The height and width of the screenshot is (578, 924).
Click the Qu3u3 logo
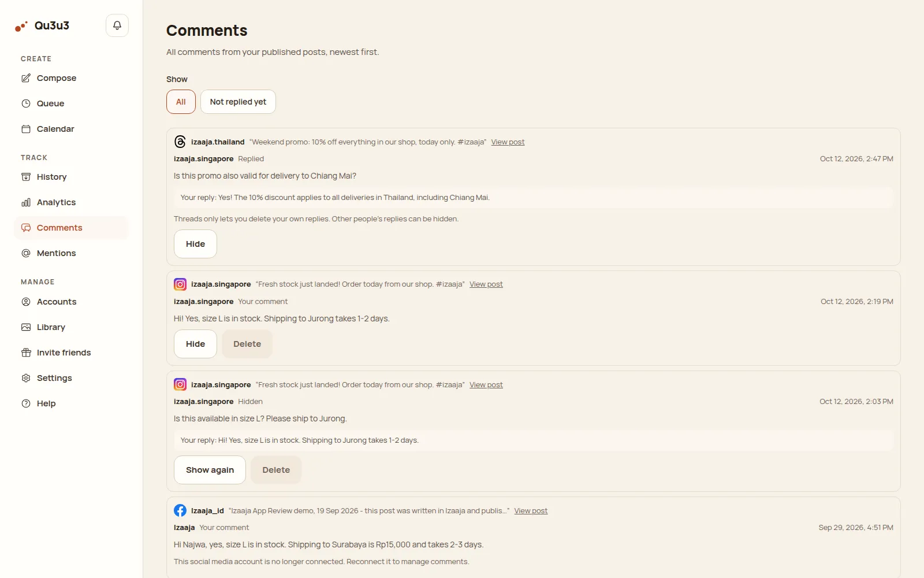click(x=42, y=26)
